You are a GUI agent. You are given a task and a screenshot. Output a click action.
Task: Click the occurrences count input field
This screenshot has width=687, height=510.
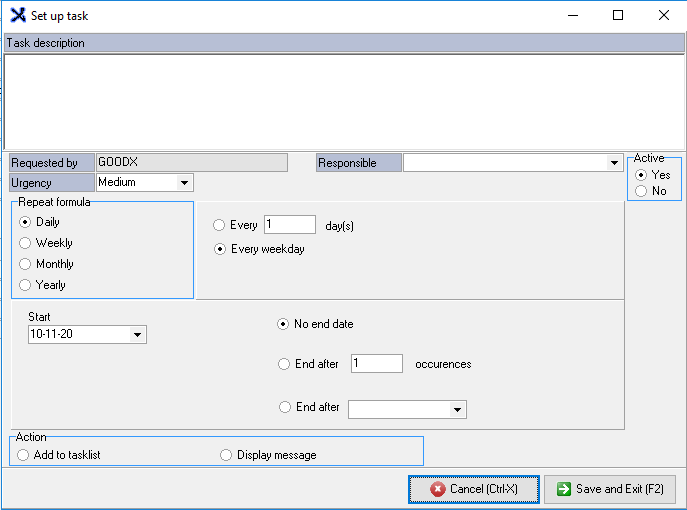[376, 364]
